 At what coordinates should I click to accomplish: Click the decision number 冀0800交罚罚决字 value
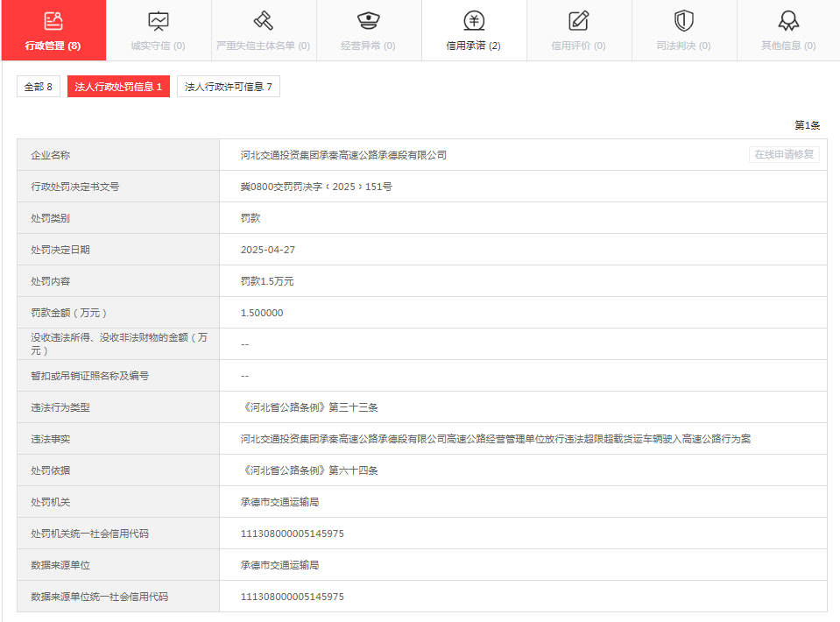click(316, 187)
